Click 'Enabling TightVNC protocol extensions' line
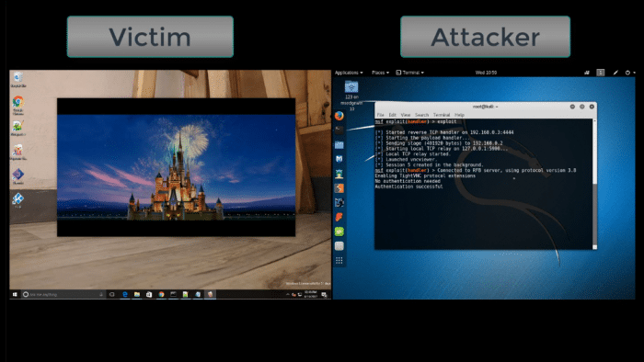Viewport: 644px width, 362px height. coord(425,175)
